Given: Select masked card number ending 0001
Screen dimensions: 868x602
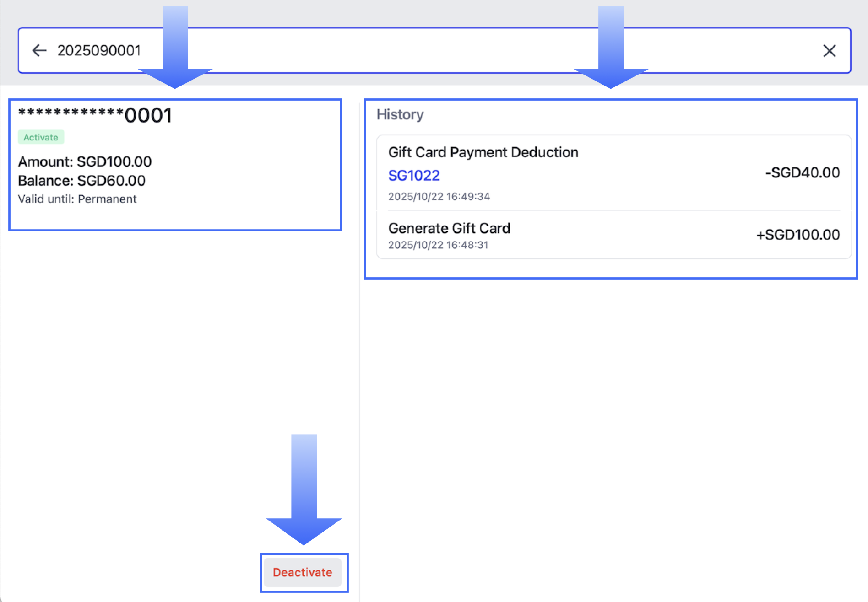Looking at the screenshot, I should pos(95,115).
